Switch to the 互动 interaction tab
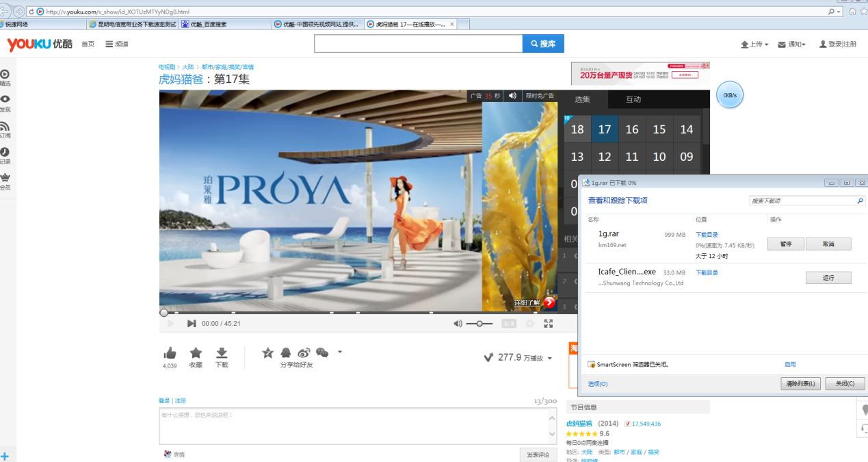The image size is (868, 462). point(633,99)
